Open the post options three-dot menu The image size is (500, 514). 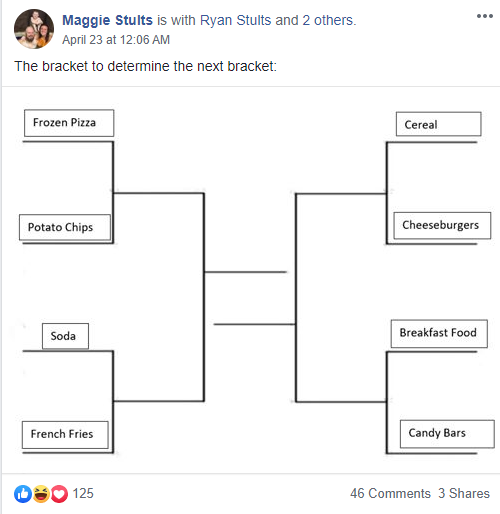[x=485, y=16]
